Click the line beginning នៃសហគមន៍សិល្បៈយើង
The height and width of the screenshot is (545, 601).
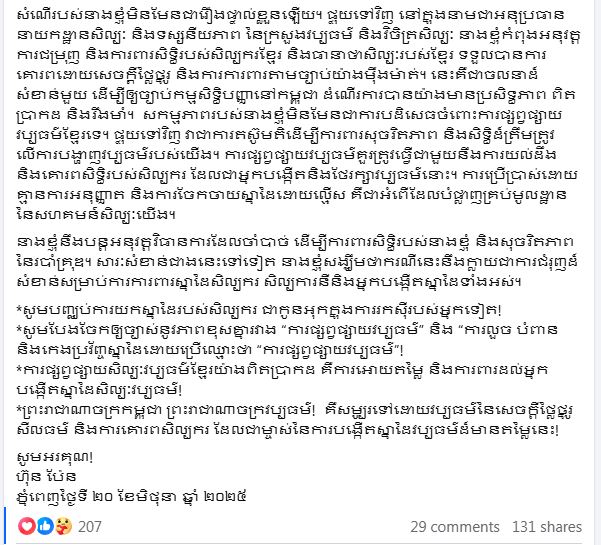pos(96,214)
